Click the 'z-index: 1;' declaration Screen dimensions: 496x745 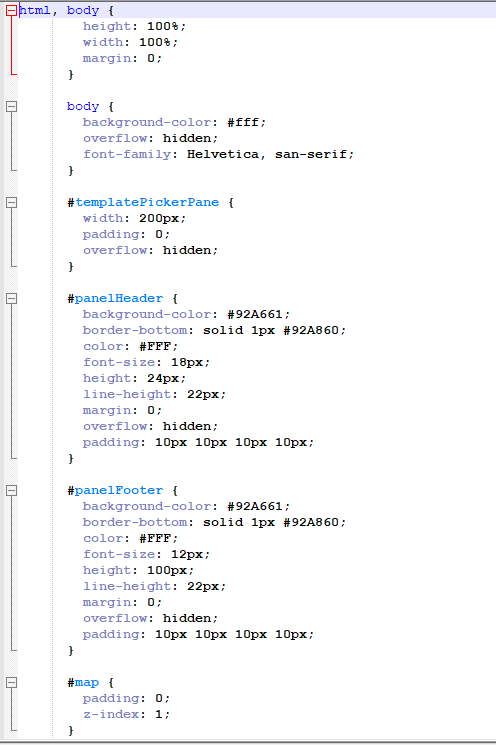[126, 714]
